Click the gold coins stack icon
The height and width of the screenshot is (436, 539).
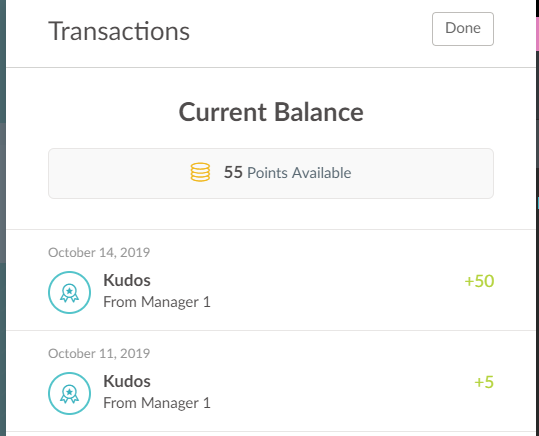coord(200,172)
